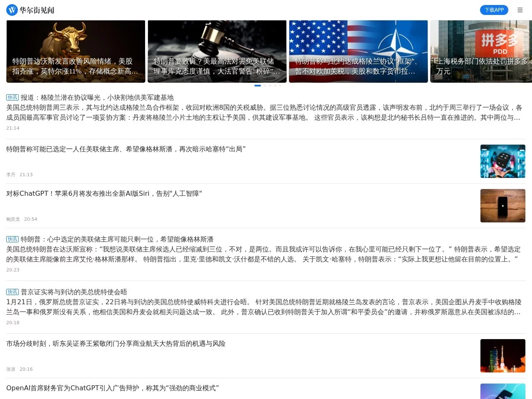Image resolution: width=532 pixels, height=399 pixels.
Task: Click the active blue carousel indicator
Action: click(258, 86)
